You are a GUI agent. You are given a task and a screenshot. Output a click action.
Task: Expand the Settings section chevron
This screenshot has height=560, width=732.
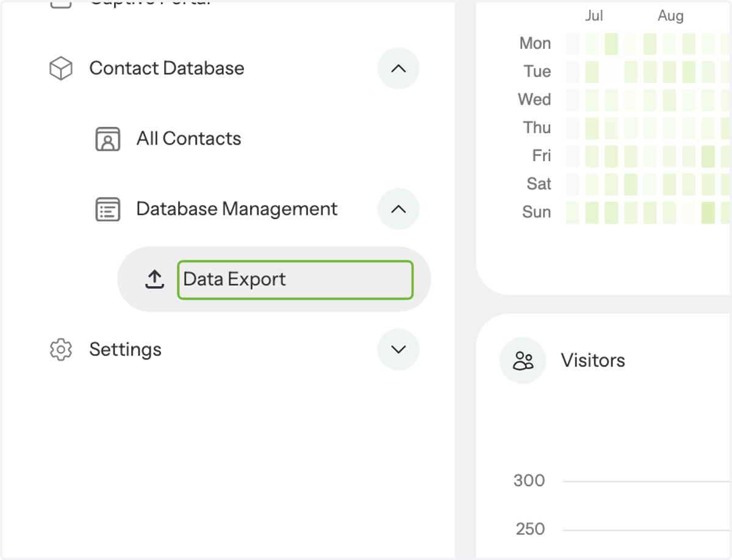click(x=398, y=350)
